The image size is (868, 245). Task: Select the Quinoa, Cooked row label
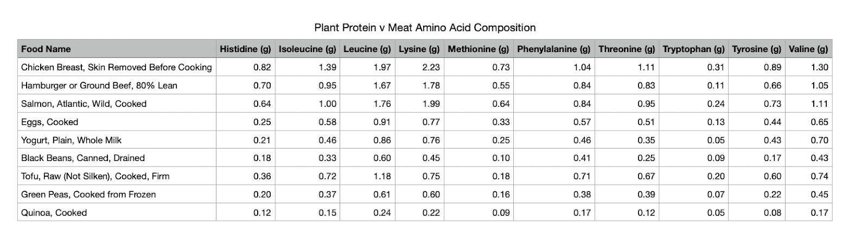(117, 212)
